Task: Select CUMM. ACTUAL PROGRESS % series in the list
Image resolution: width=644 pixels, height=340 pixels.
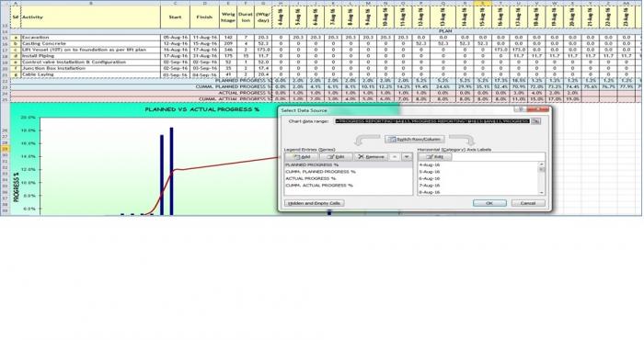Action: coord(349,186)
